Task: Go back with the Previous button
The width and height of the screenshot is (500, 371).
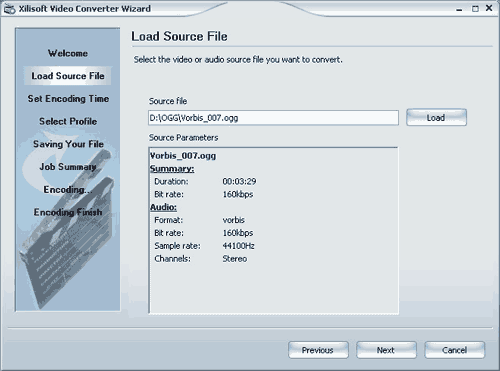Action: [318, 350]
